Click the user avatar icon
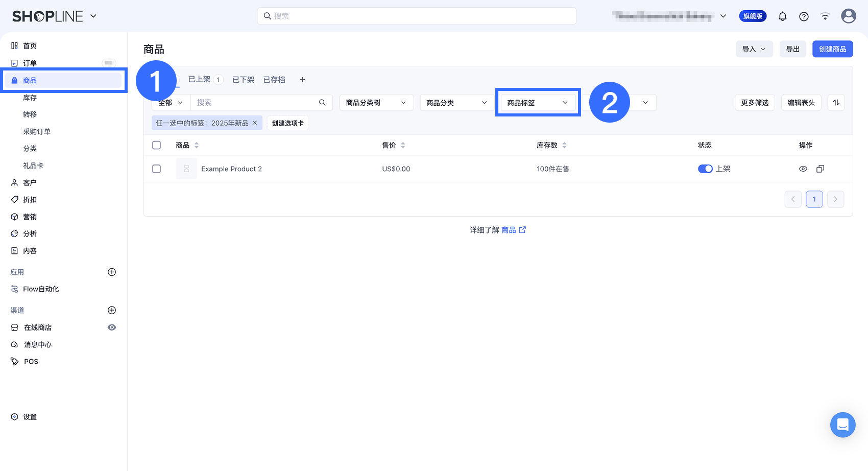The image size is (868, 471). click(848, 16)
